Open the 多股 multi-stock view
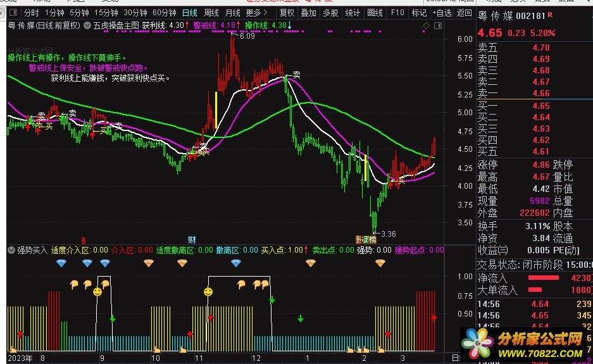The height and width of the screenshot is (364, 593). (x=330, y=13)
